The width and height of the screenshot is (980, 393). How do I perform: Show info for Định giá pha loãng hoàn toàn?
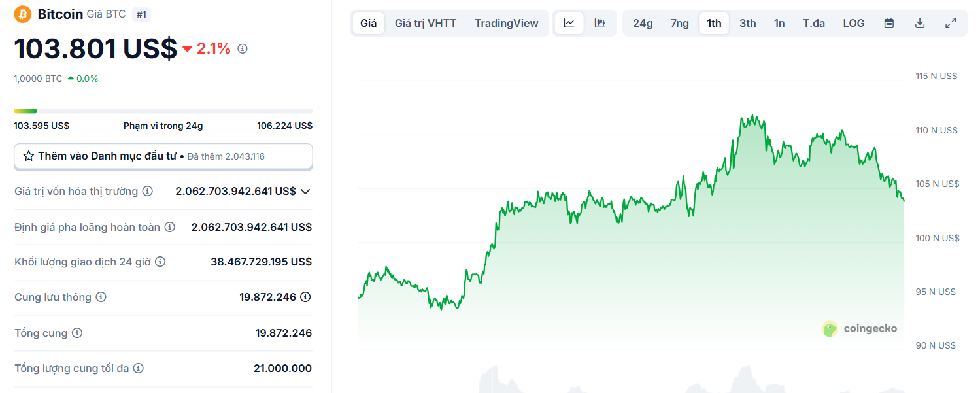click(170, 227)
